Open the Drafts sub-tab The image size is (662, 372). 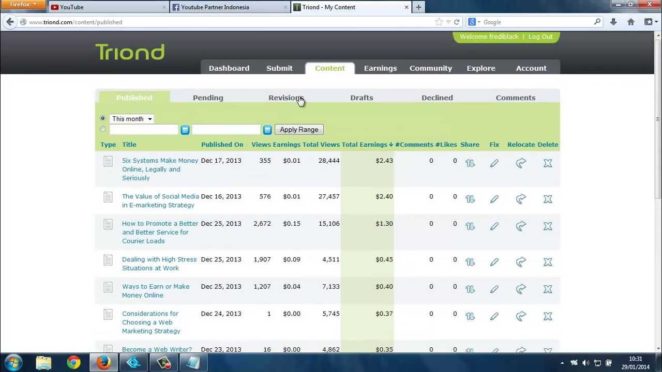(x=361, y=98)
